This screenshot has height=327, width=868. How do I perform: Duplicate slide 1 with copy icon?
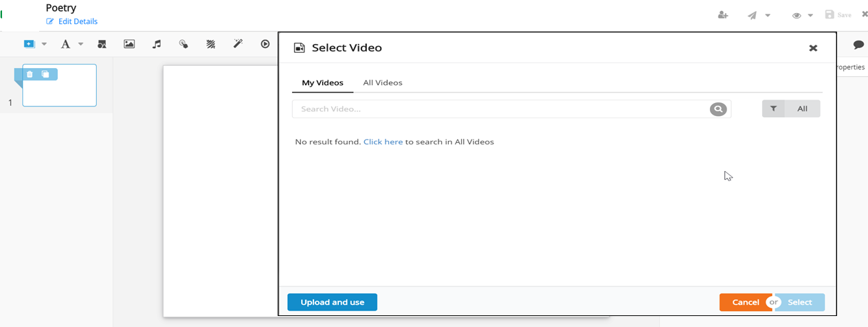pyautogui.click(x=45, y=74)
